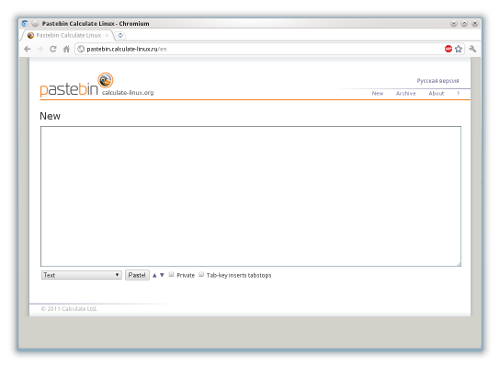This screenshot has width=500, height=367.
Task: Click the round button next to the title bar icon
Action: click(35, 24)
